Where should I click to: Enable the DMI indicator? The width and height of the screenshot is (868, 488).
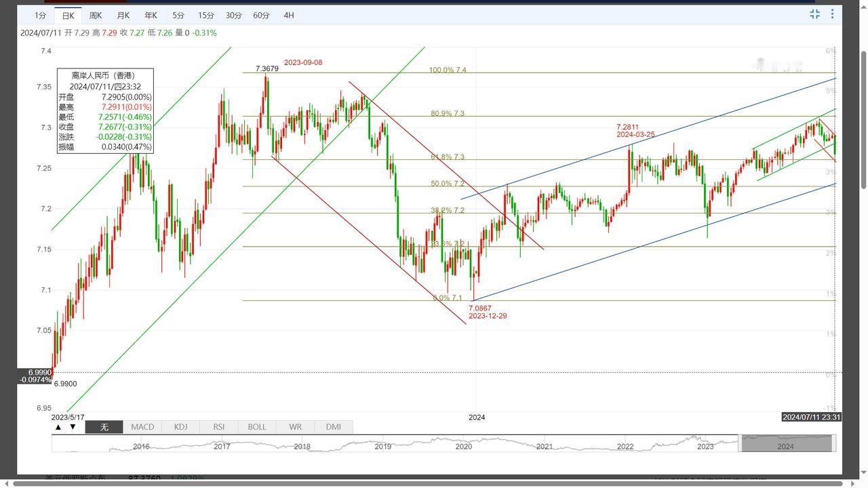click(333, 427)
